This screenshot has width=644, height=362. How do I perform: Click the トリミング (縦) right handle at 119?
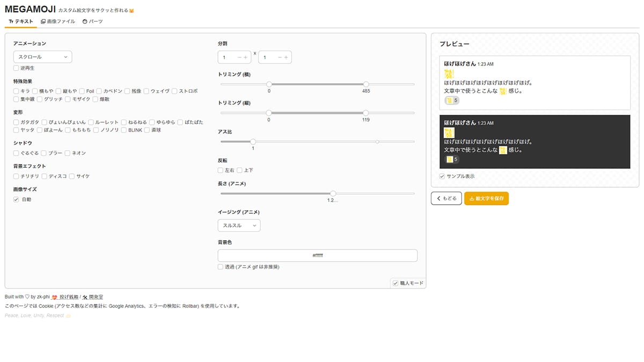(x=366, y=113)
